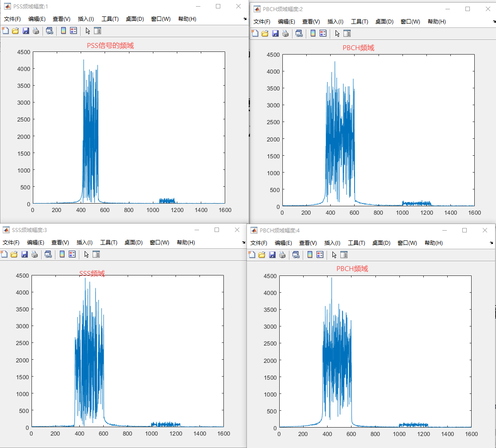Save figure icon in PSS window
This screenshot has height=448, width=496.
coord(26,31)
